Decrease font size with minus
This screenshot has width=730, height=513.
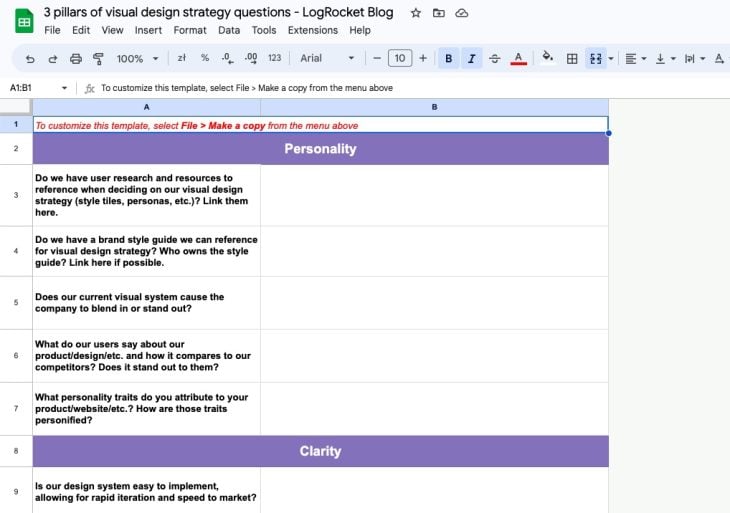[377, 58]
